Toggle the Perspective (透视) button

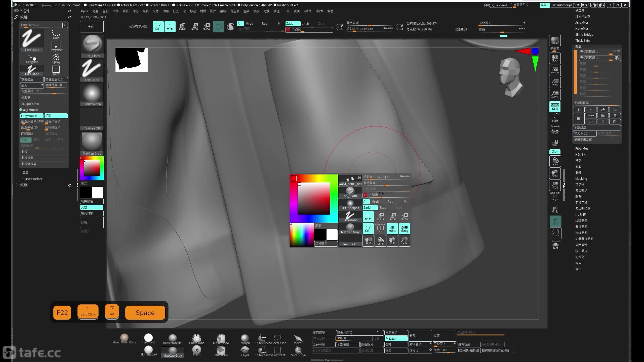(555, 106)
